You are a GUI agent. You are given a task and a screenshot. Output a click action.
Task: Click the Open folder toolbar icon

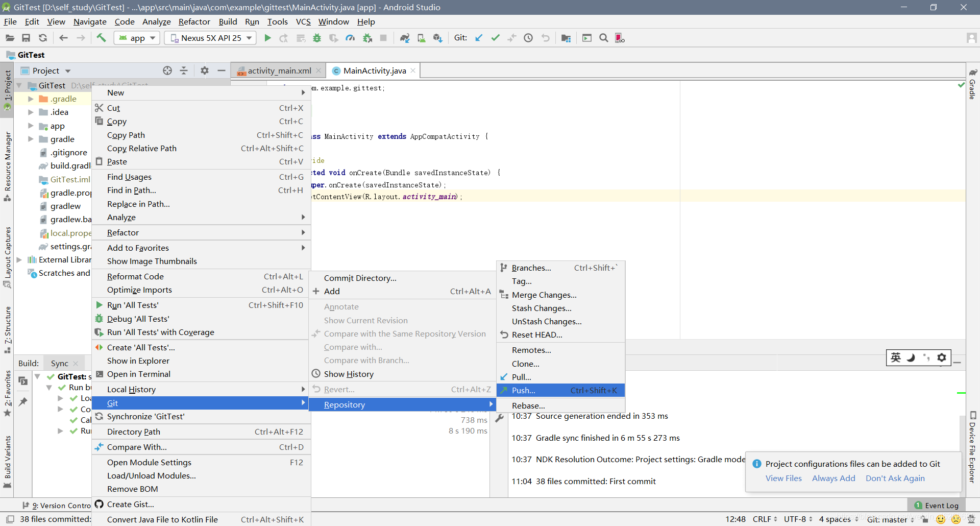click(x=10, y=38)
